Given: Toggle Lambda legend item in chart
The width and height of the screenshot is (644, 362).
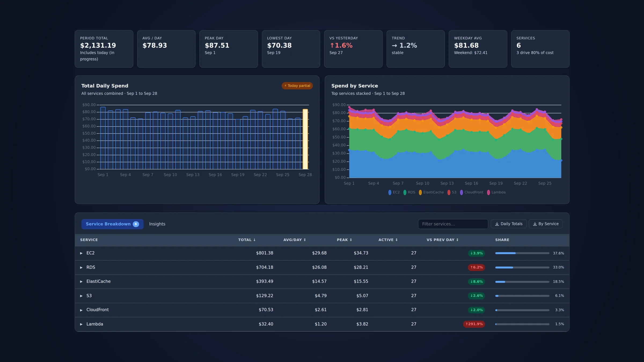Looking at the screenshot, I should (x=496, y=192).
